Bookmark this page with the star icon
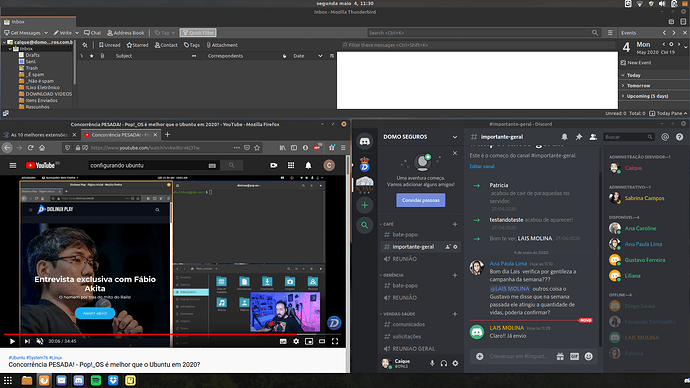This screenshot has height=388, width=690. tap(257, 148)
